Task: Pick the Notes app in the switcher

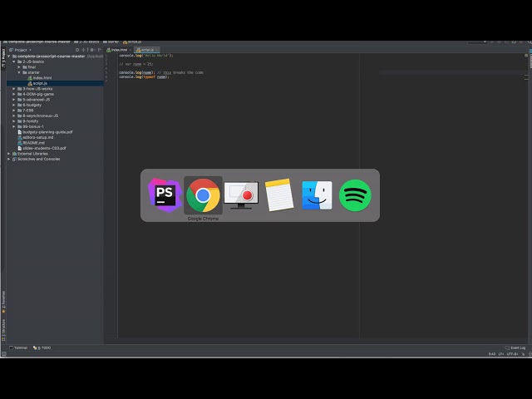Action: pos(279,195)
